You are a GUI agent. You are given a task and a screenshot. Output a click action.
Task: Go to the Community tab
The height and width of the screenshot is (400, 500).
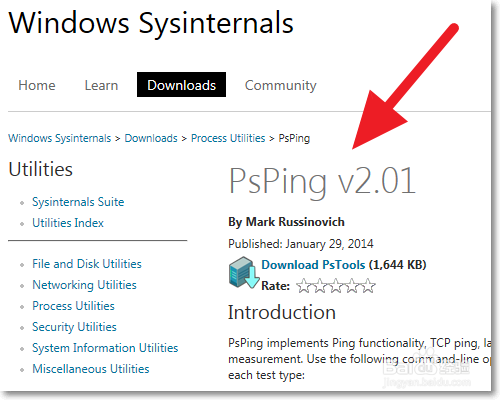pos(281,86)
